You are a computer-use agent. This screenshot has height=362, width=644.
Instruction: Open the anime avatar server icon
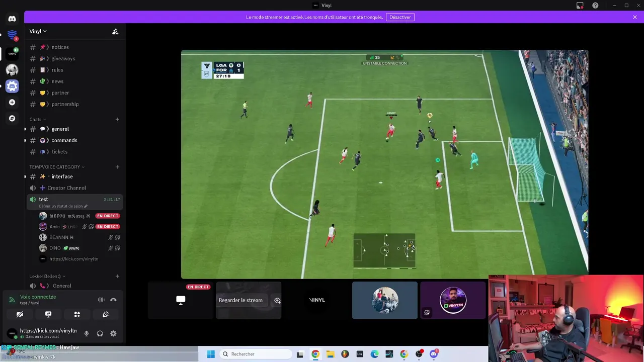[12, 70]
